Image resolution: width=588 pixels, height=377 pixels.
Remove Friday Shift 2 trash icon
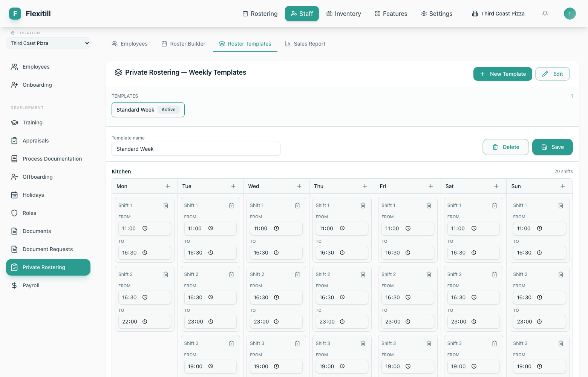click(x=429, y=274)
